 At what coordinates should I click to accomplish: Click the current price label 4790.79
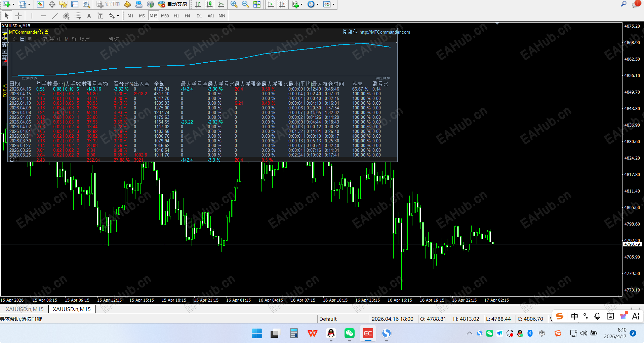[632, 244]
